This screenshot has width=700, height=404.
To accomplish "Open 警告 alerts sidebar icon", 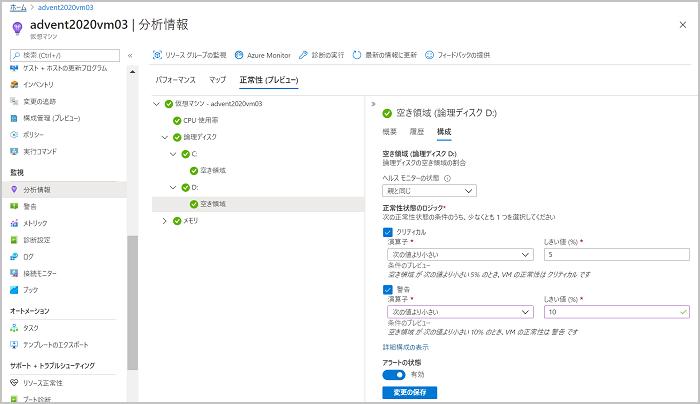I will click(x=14, y=206).
